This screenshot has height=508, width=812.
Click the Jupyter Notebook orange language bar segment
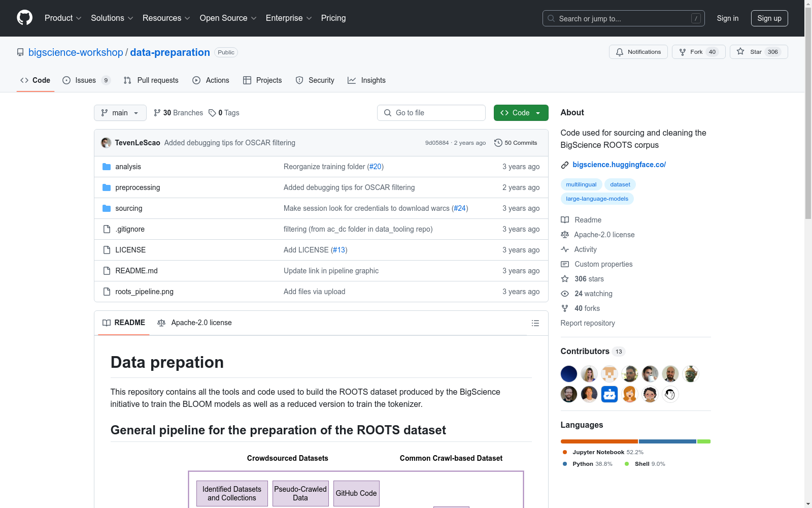pos(599,441)
